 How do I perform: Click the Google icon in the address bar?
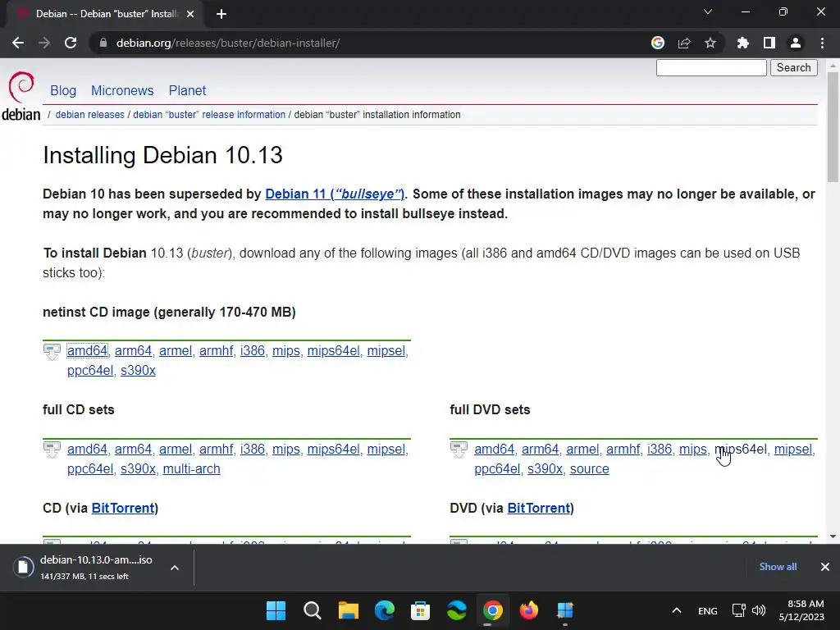(658, 43)
